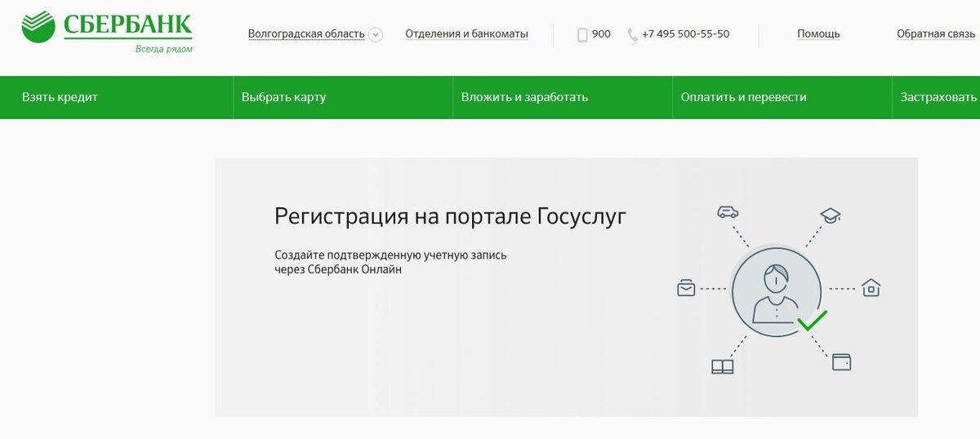Click the mobile phone icon beside 900
The width and height of the screenshot is (980, 439).
point(582,35)
